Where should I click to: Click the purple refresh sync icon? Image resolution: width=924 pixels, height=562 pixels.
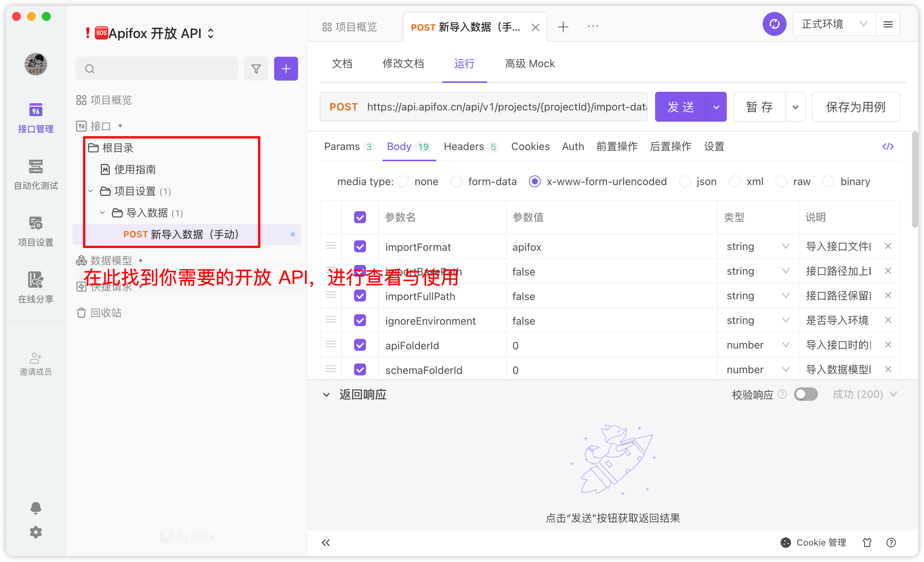(774, 24)
